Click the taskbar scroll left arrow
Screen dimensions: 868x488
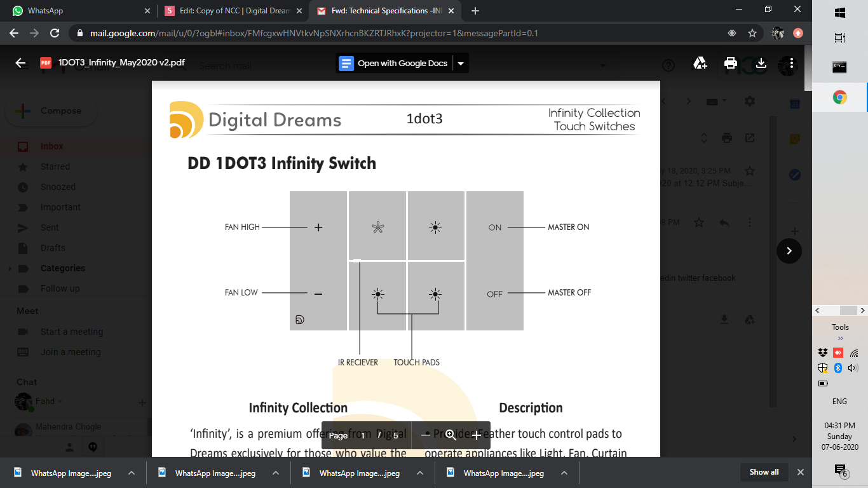tap(818, 310)
